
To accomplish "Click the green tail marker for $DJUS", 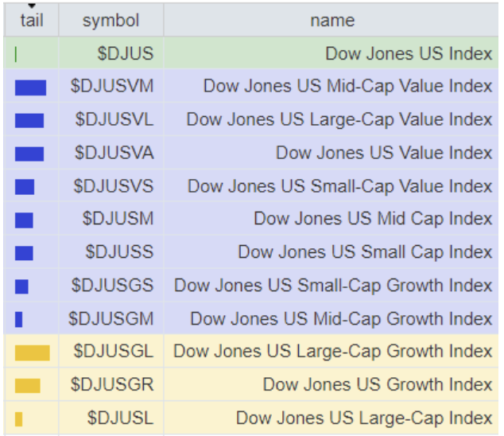I will coord(16,55).
